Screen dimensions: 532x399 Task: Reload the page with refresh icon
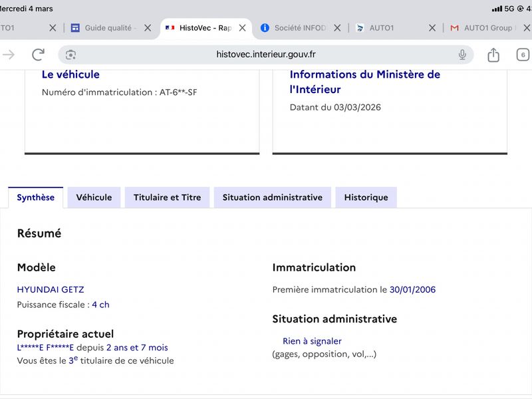click(38, 55)
